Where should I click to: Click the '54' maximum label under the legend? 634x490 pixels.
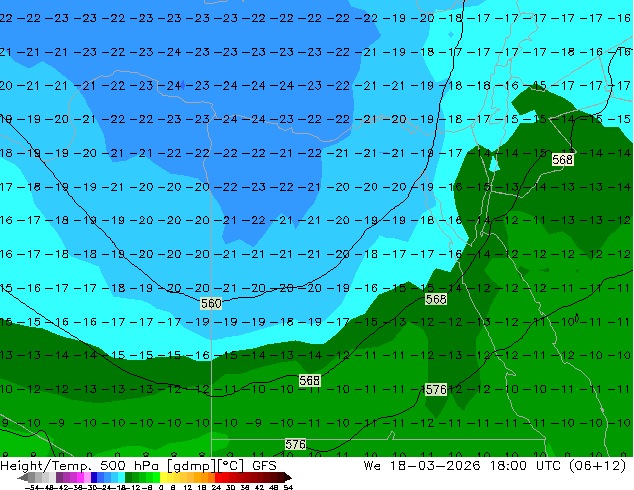[x=288, y=487]
